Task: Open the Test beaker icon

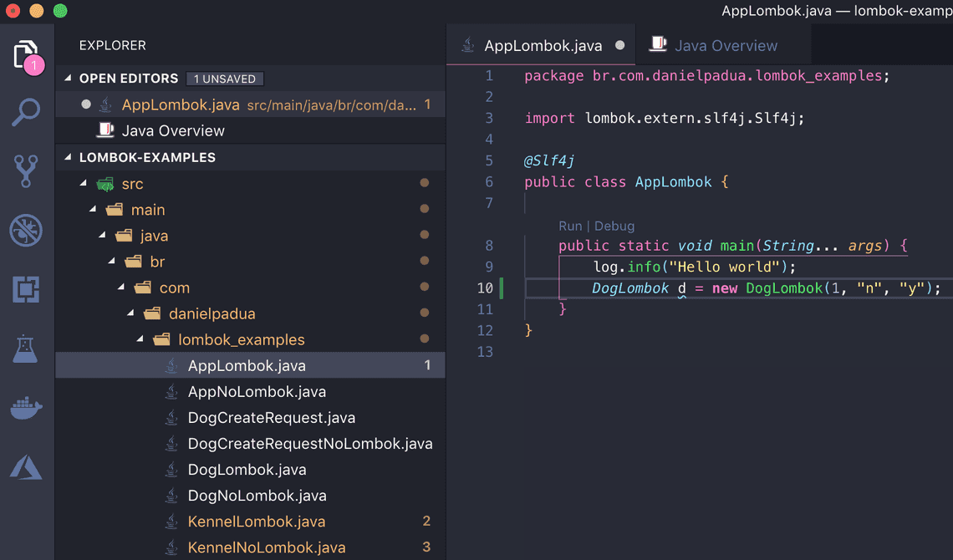Action: point(26,349)
